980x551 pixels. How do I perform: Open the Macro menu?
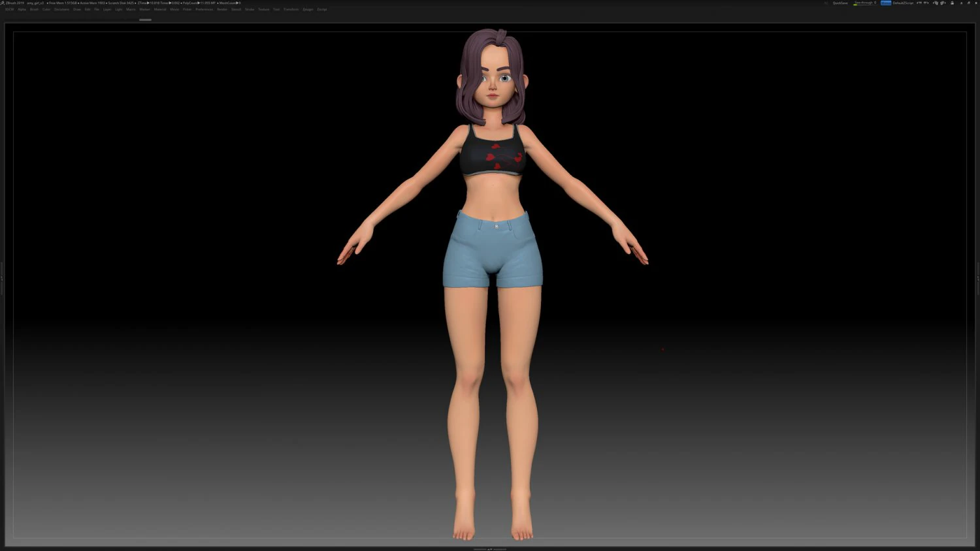pos(131,9)
